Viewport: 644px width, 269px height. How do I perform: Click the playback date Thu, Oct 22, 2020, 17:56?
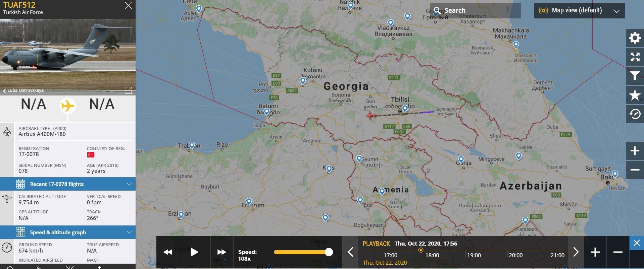[426, 244]
